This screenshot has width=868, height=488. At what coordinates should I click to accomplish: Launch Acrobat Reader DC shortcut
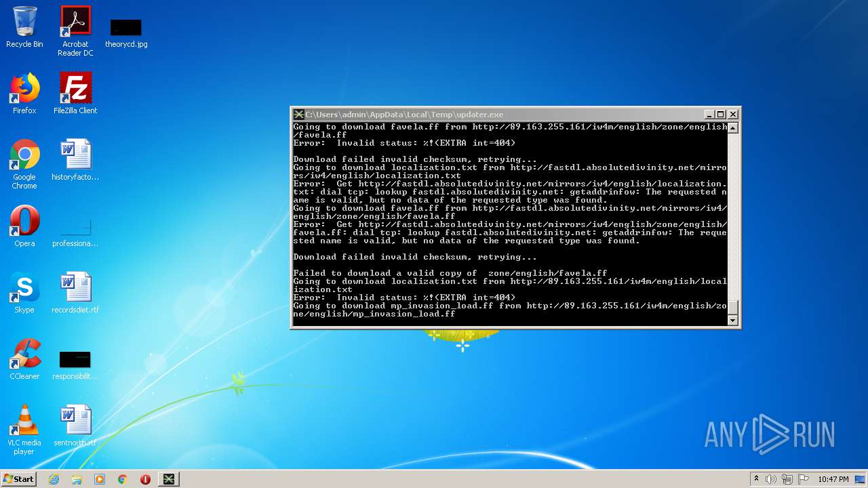point(75,31)
